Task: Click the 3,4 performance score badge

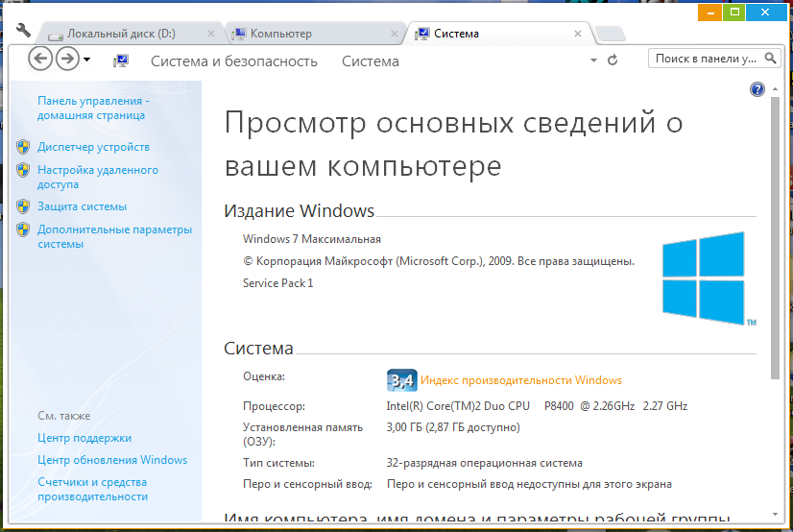Action: click(402, 380)
